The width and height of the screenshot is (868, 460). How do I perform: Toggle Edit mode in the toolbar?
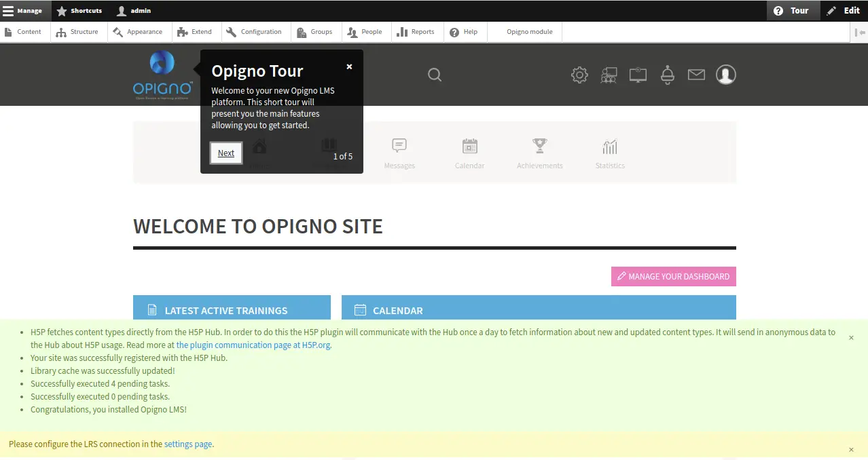(x=844, y=11)
